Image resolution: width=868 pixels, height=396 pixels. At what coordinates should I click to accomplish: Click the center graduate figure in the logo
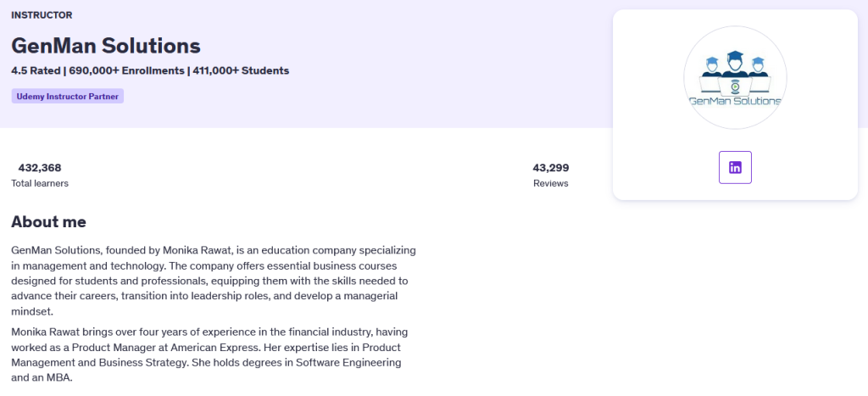click(x=735, y=64)
